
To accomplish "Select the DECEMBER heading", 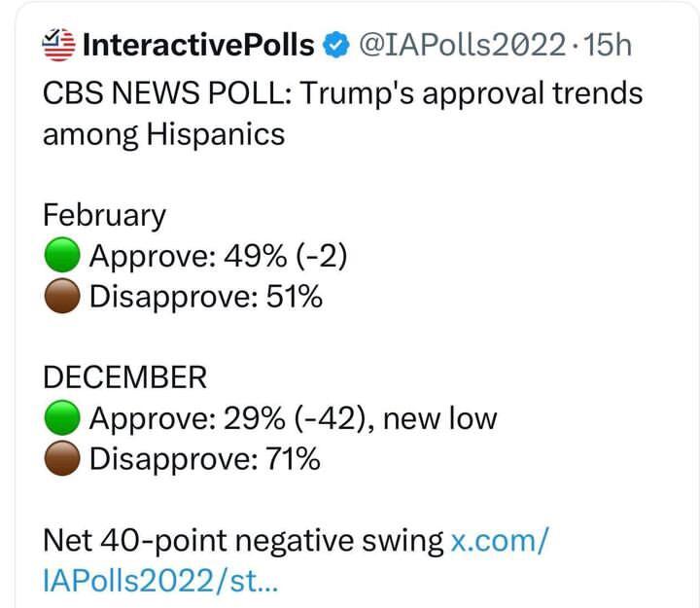I will [x=124, y=377].
